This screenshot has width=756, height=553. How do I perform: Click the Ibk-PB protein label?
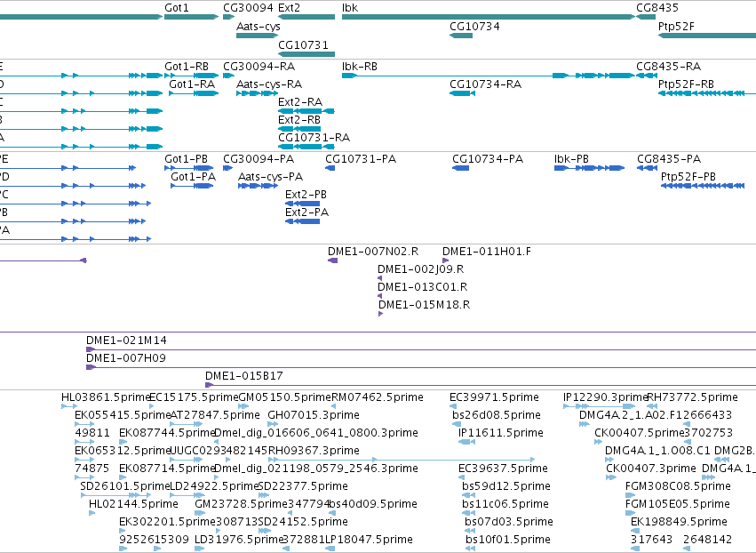pyautogui.click(x=571, y=159)
